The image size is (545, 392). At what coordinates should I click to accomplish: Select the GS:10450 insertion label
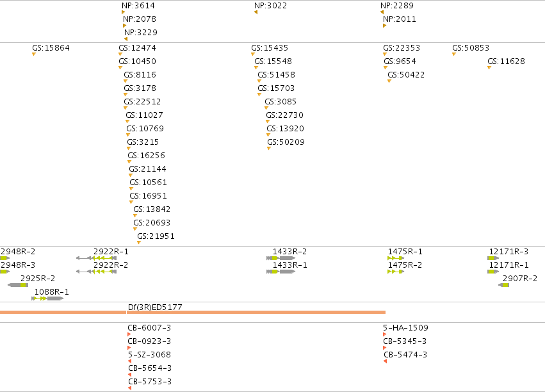click(x=137, y=61)
